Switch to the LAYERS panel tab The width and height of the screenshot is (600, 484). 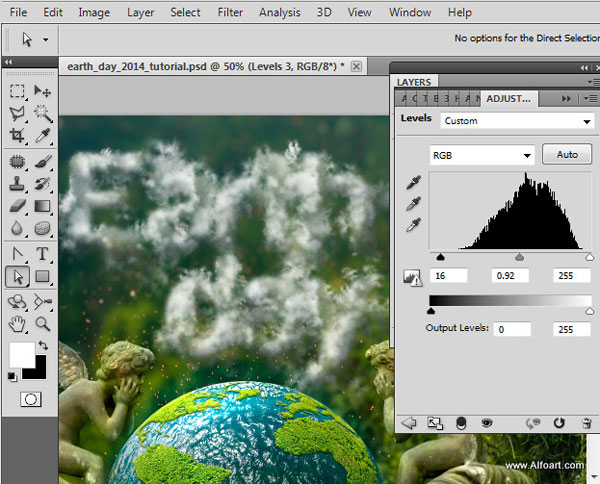coord(414,82)
